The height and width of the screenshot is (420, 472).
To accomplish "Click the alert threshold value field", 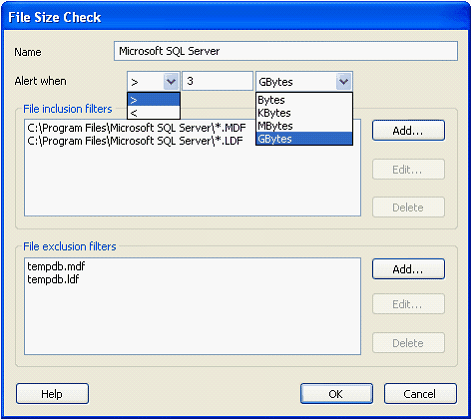I will pos(218,81).
